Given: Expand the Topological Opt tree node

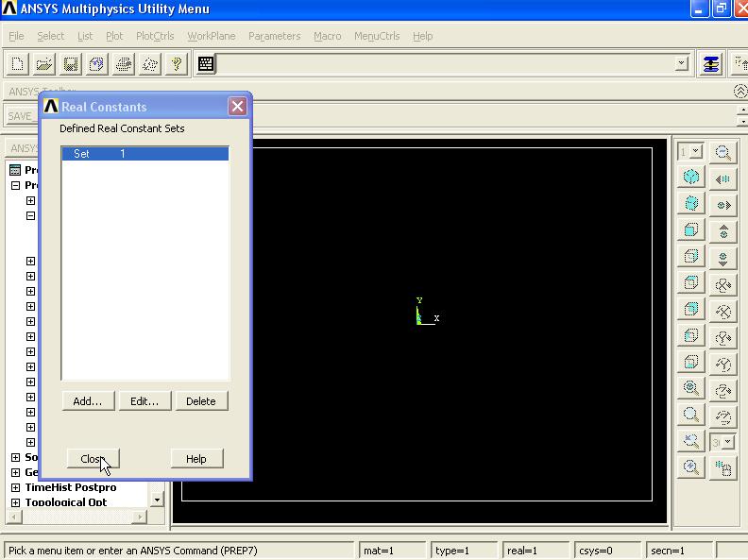Looking at the screenshot, I should (15, 502).
